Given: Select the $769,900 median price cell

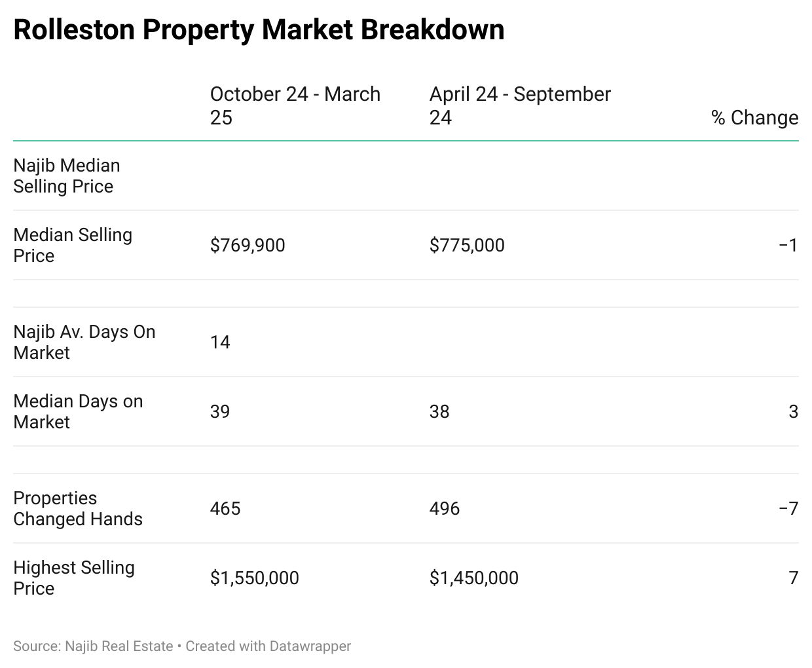Looking at the screenshot, I should (x=248, y=246).
